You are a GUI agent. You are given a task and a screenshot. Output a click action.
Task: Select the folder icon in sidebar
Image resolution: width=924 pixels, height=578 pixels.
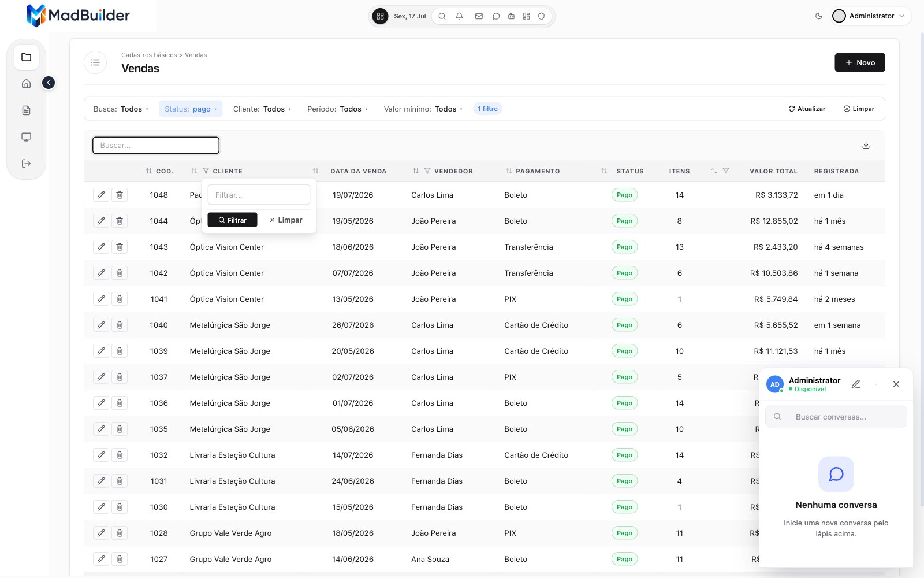click(x=26, y=57)
